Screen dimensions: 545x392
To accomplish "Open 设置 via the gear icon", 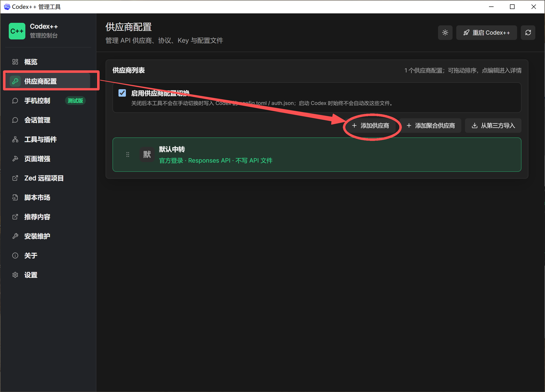I will 15,275.
